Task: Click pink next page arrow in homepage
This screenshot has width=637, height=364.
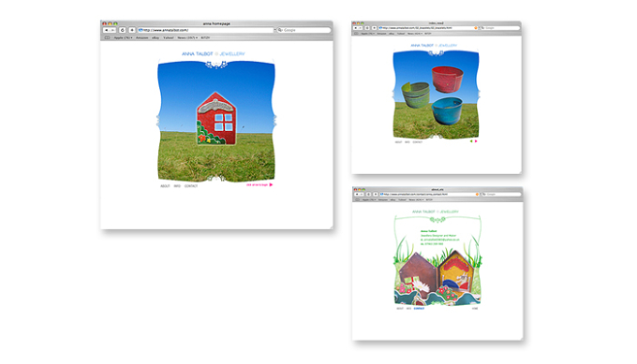Action: 271,184
